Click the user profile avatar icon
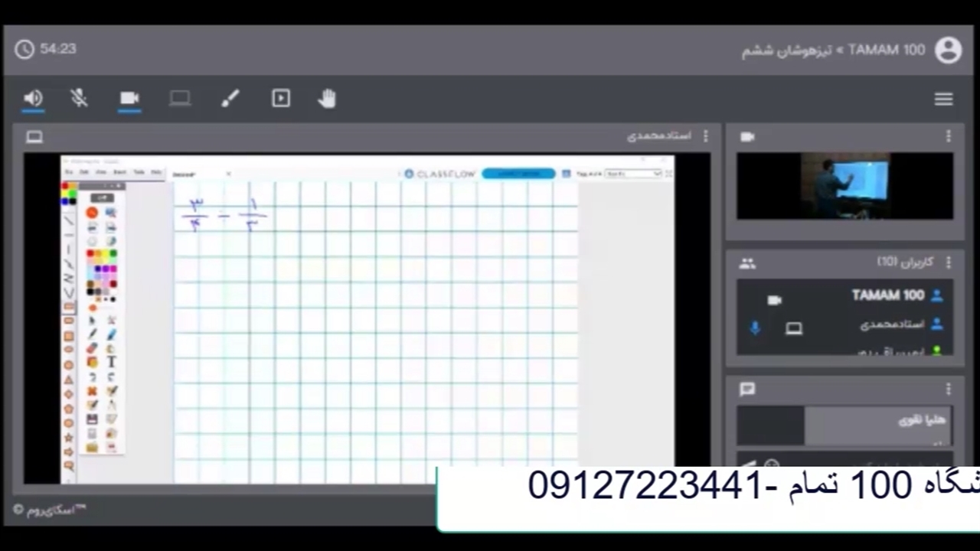Image resolution: width=980 pixels, height=551 pixels. tap(948, 50)
